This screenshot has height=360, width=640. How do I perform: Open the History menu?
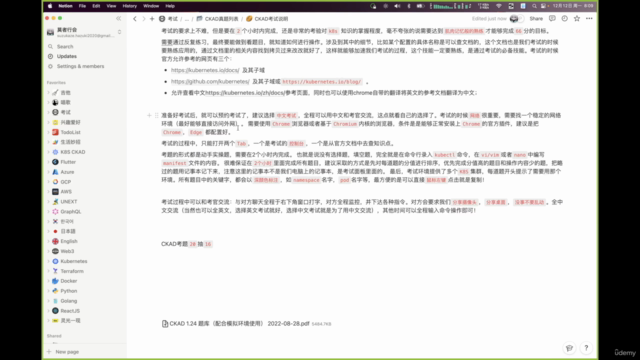[x=129, y=6]
